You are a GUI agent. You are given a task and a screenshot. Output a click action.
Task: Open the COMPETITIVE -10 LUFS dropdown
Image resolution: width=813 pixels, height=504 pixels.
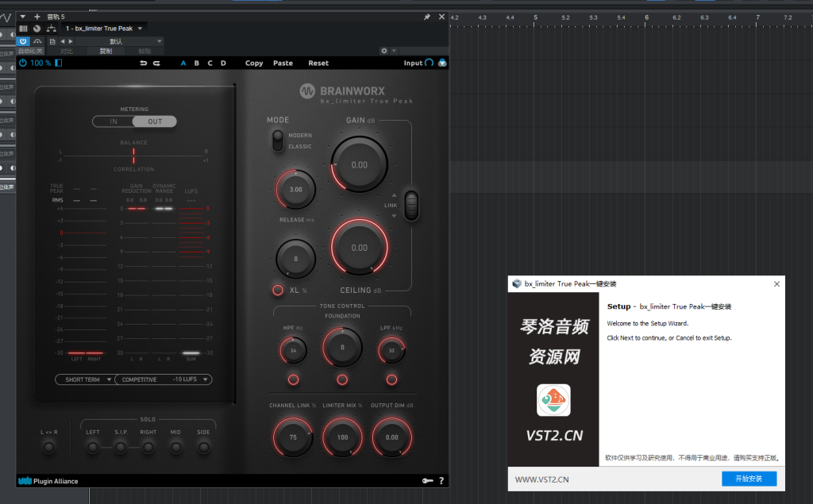(x=164, y=379)
